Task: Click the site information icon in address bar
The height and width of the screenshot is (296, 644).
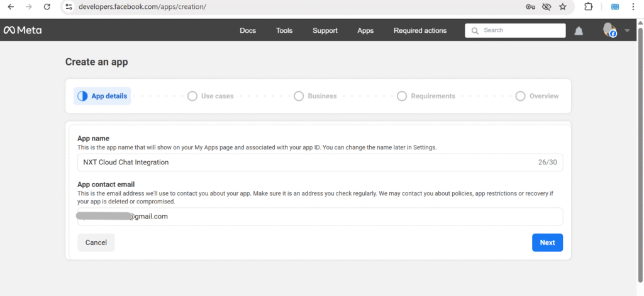Action: click(x=69, y=7)
